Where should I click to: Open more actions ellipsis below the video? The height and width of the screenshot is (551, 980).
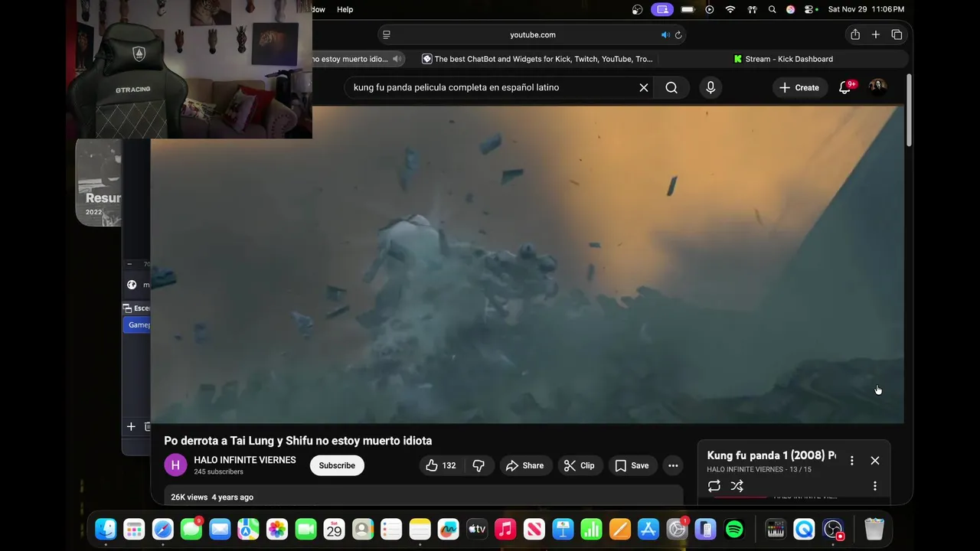[x=673, y=465]
